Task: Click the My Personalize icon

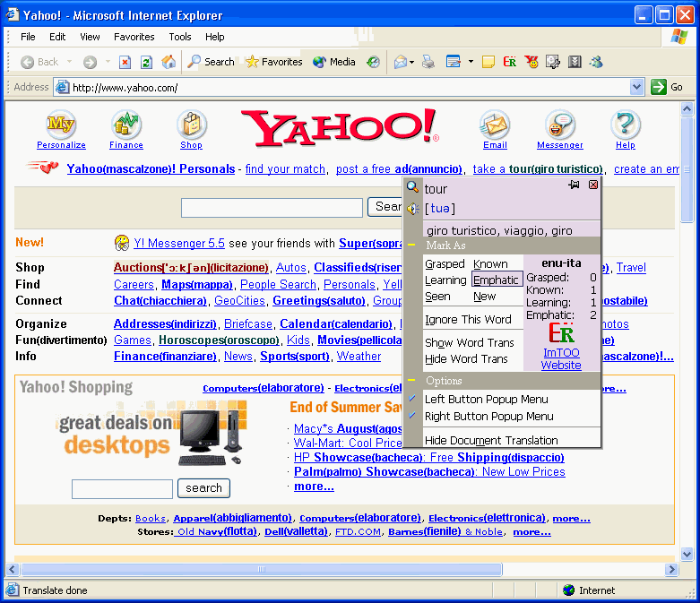Action: [61, 124]
